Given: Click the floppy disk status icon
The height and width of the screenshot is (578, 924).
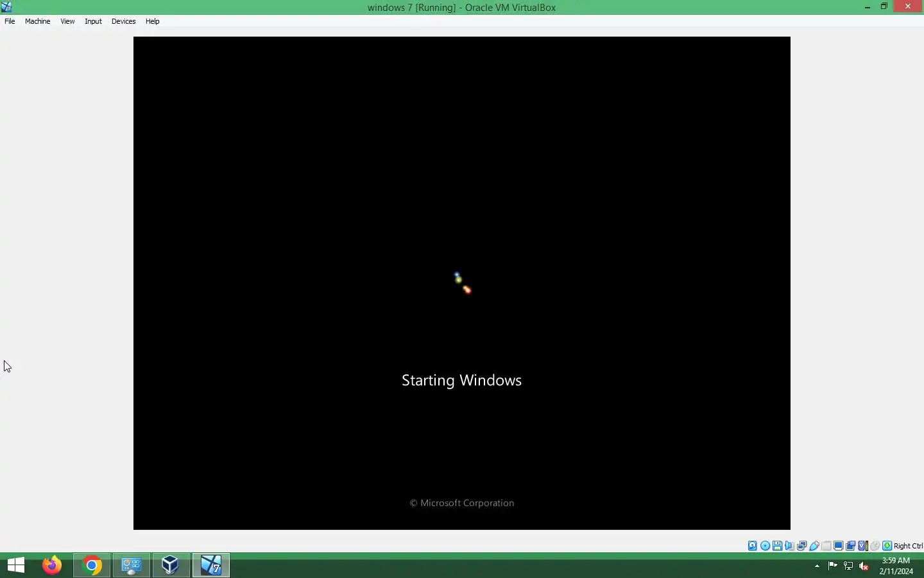Looking at the screenshot, I should pyautogui.click(x=778, y=546).
